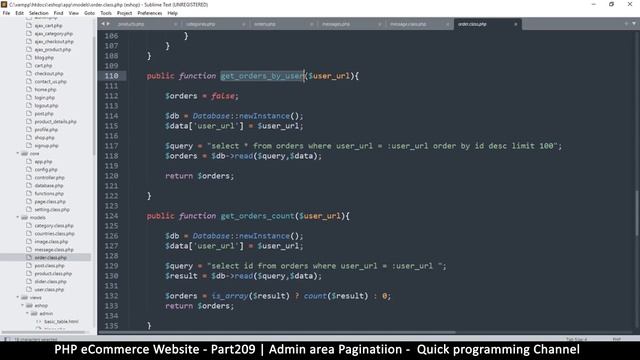Switch to the categories.php tab

pos(200,24)
